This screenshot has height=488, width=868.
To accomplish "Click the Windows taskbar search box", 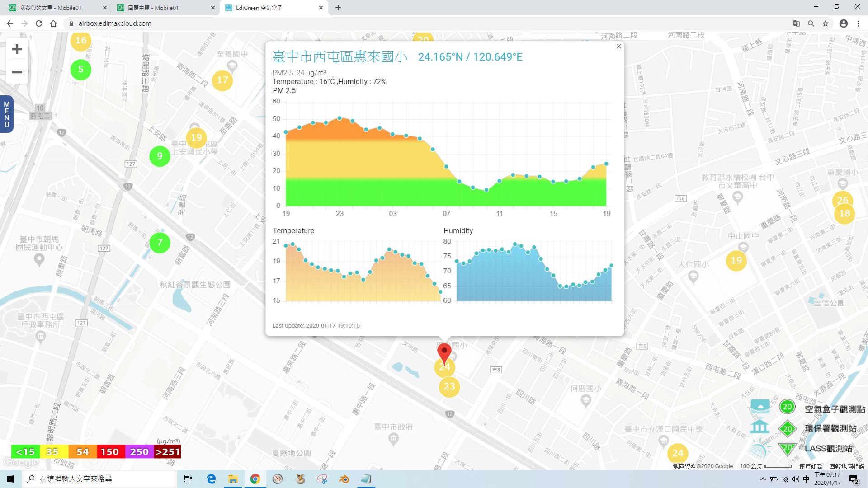I will point(99,479).
